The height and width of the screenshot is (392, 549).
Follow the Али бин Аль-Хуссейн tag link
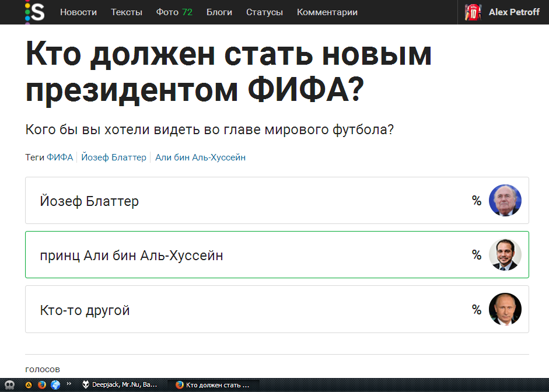[200, 157]
